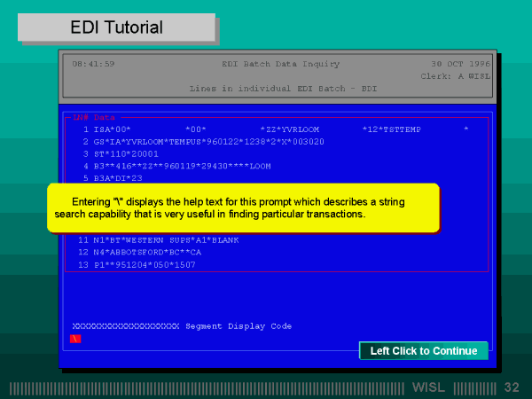Image resolution: width=532 pixels, height=399 pixels.
Task: Click the 08:41:59 clock display
Action: pos(93,64)
